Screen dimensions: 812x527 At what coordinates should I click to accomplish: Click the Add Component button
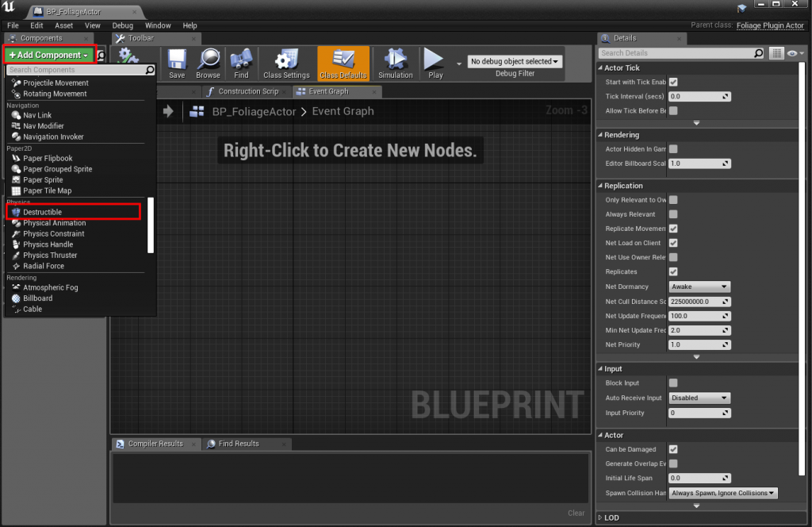click(48, 55)
